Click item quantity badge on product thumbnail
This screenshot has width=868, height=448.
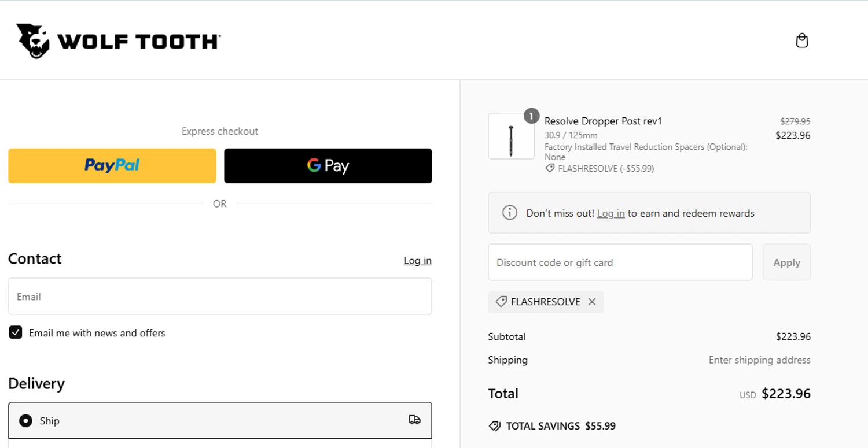[531, 116]
